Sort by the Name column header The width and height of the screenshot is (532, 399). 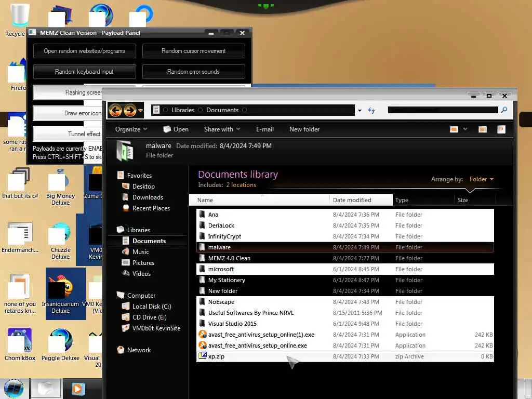(x=259, y=200)
